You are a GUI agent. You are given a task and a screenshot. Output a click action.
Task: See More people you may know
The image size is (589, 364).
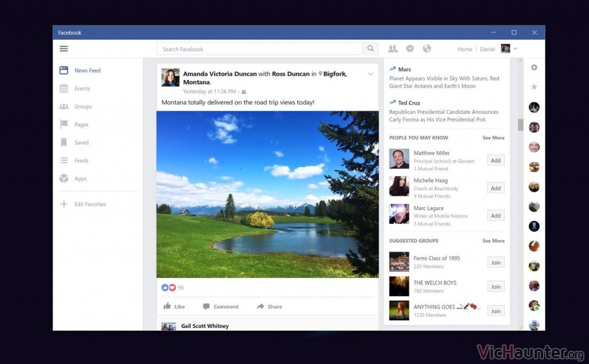click(x=493, y=138)
